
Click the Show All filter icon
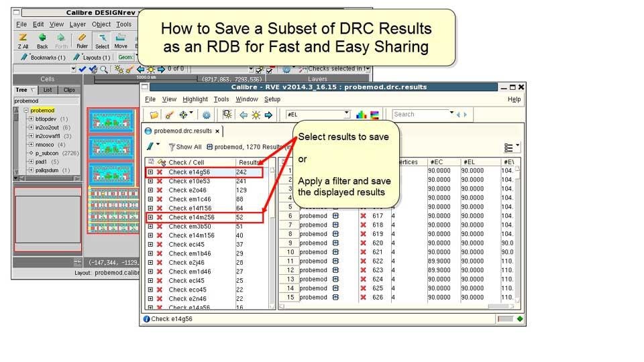pyautogui.click(x=185, y=147)
